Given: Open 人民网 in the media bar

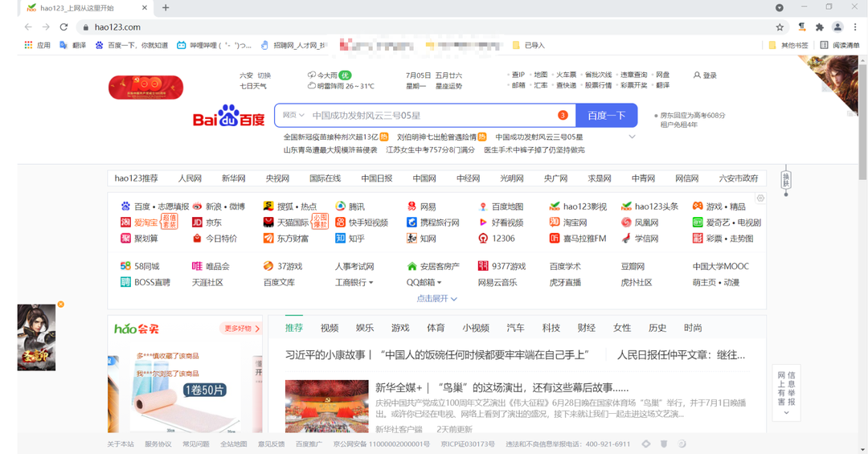Looking at the screenshot, I should [x=190, y=178].
